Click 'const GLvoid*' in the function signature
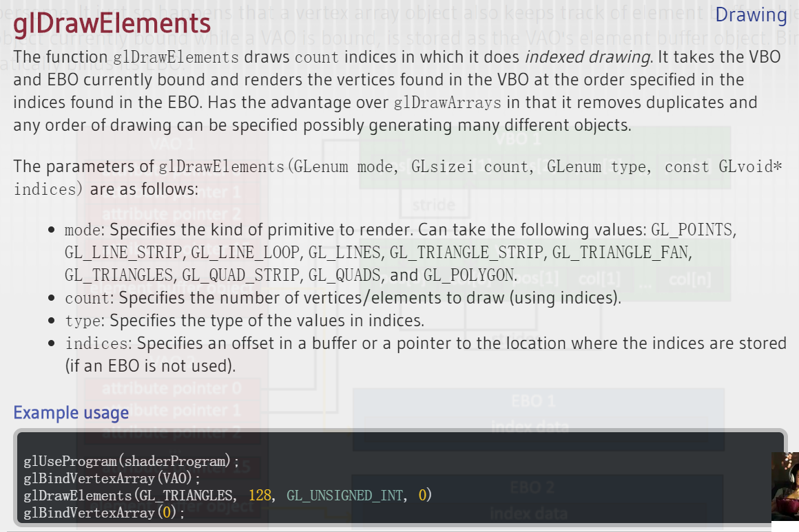The width and height of the screenshot is (799, 532). (x=723, y=167)
